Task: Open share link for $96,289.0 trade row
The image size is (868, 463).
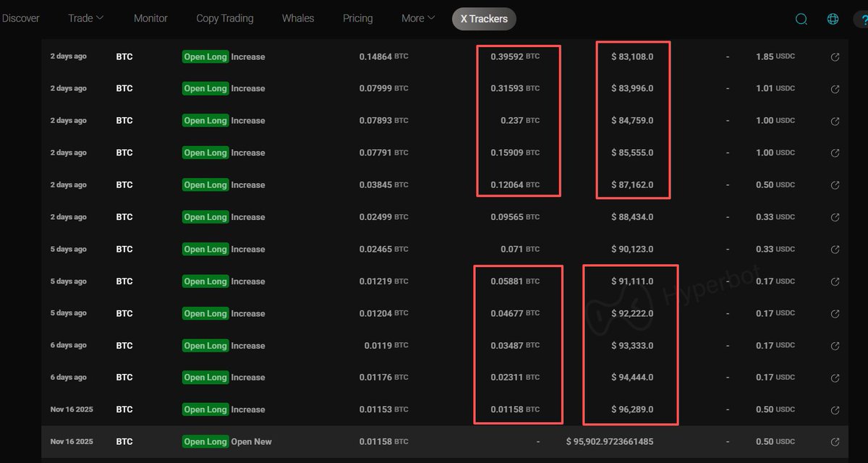Action: click(835, 409)
